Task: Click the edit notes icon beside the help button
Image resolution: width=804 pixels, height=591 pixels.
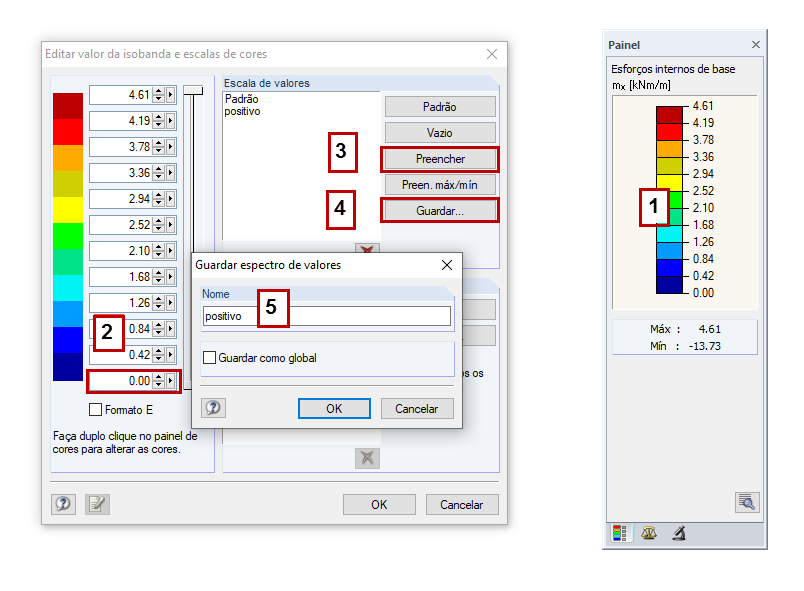Action: point(97,504)
